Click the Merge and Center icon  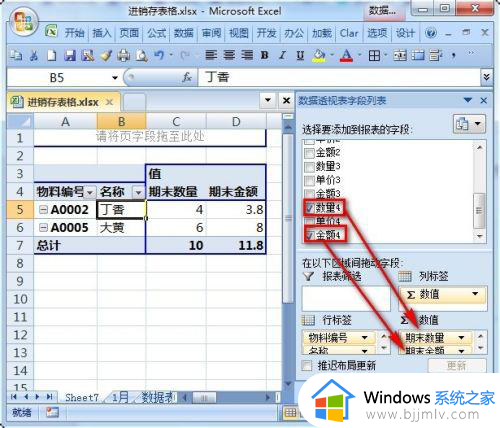point(400,55)
